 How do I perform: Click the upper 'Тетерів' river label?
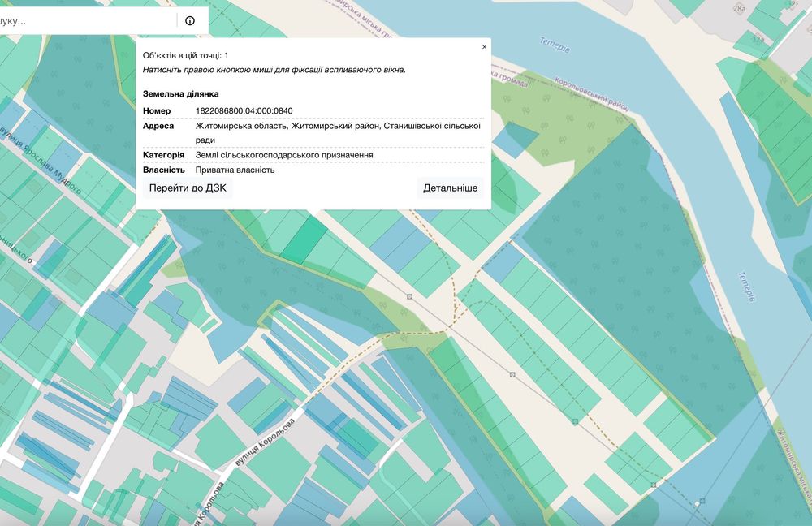(x=555, y=45)
